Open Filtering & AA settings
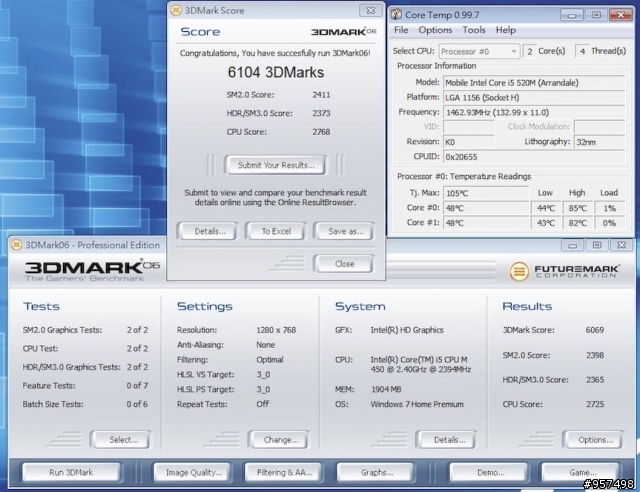Viewport: 640px width, 492px height. click(284, 472)
